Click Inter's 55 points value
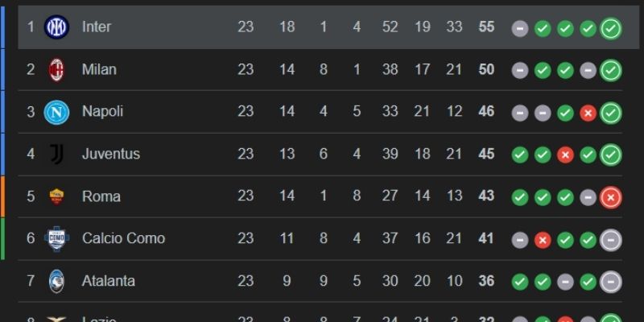644x322 pixels. tap(486, 27)
